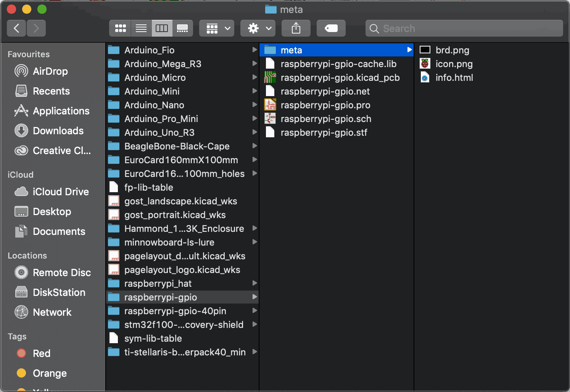
Task: Select gost_landscape.kicad_wks file
Action: click(x=182, y=201)
